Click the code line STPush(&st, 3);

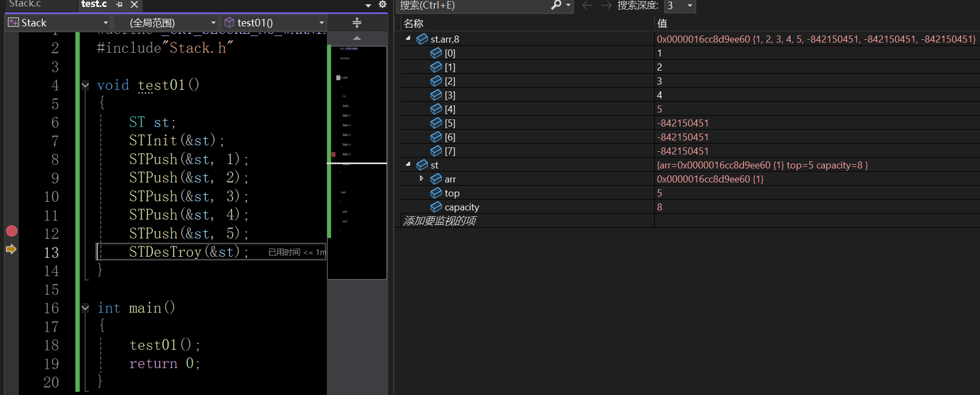pyautogui.click(x=189, y=196)
